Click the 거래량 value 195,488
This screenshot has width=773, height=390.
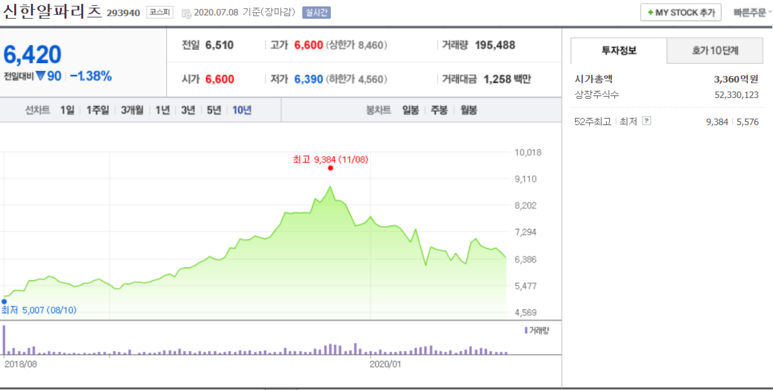[495, 45]
